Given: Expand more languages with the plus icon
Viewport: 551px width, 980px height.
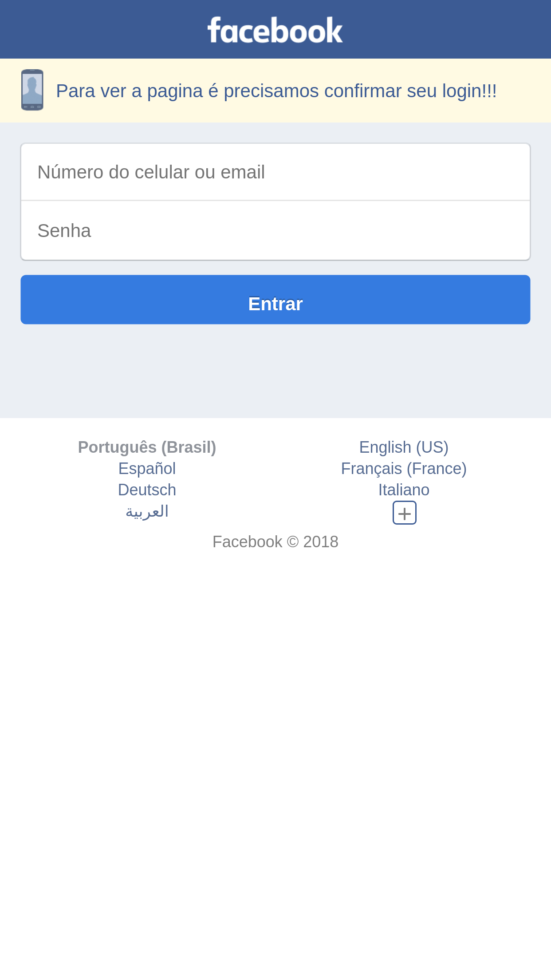Looking at the screenshot, I should 404,513.
